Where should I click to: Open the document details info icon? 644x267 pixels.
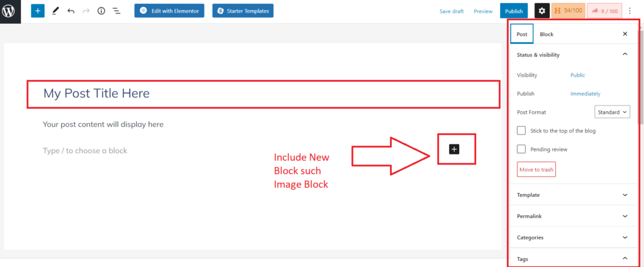(x=101, y=11)
